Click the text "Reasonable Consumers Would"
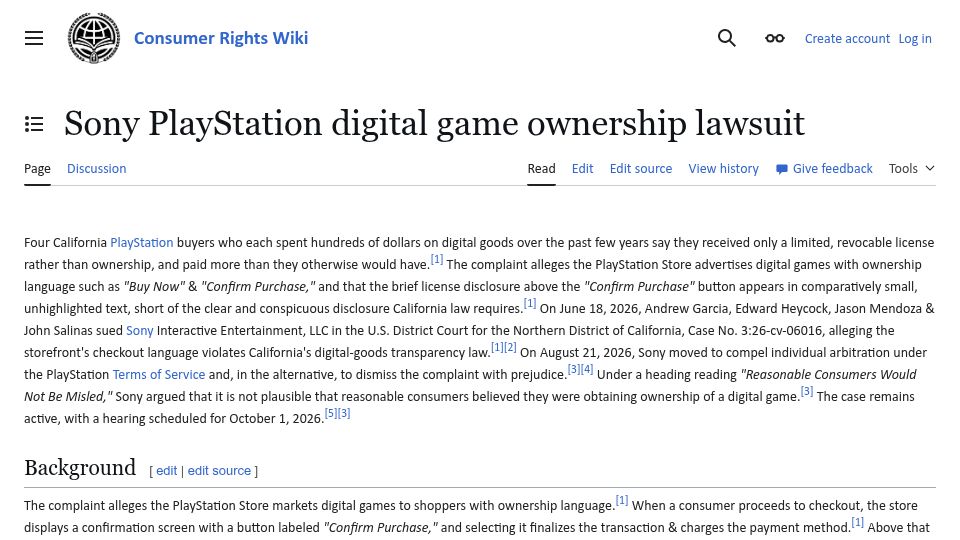 point(828,375)
